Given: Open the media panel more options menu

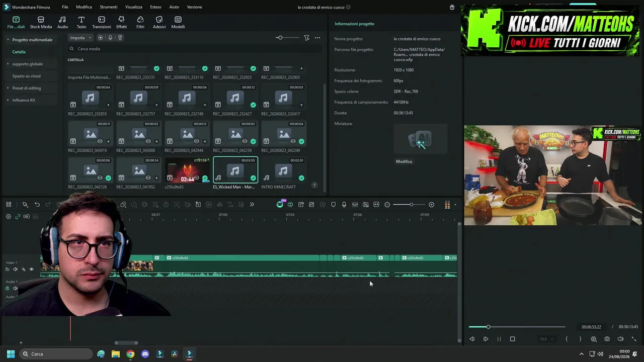Looking at the screenshot, I should click(x=317, y=38).
